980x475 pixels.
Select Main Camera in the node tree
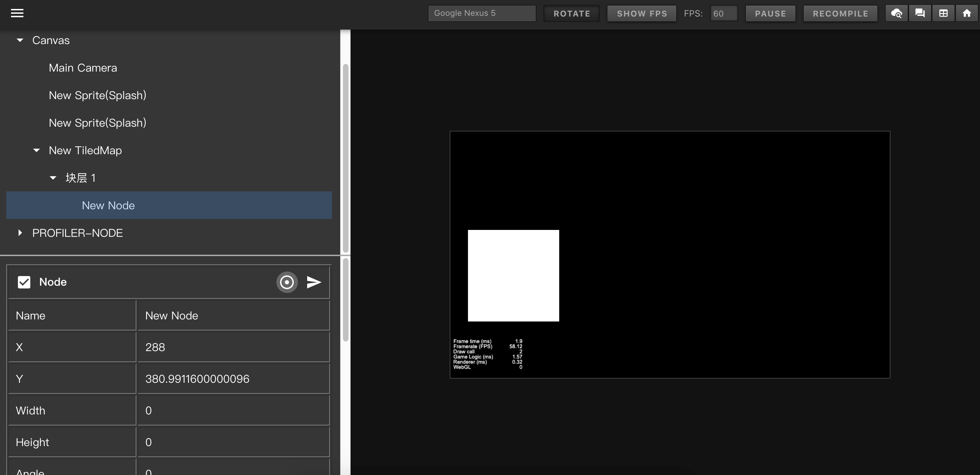83,68
